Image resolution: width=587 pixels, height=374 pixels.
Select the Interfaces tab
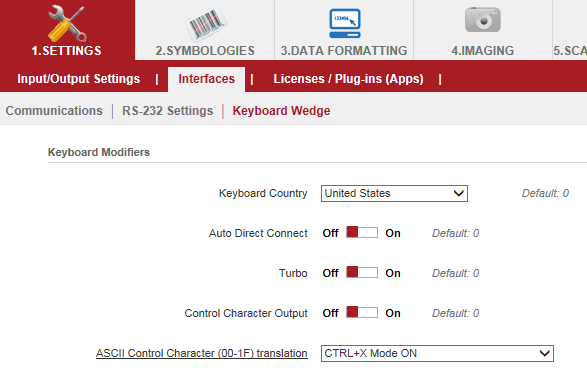pos(206,79)
